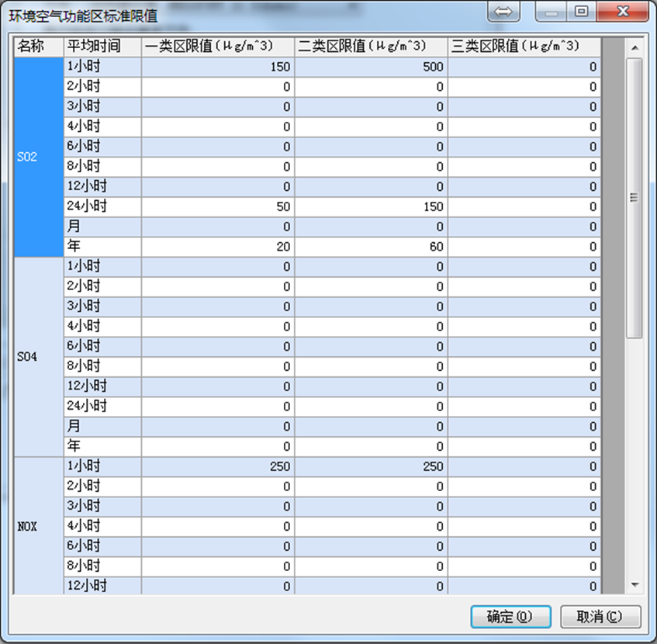Viewport: 657px width, 644px height.
Task: Click the 名称 column header
Action: point(39,47)
